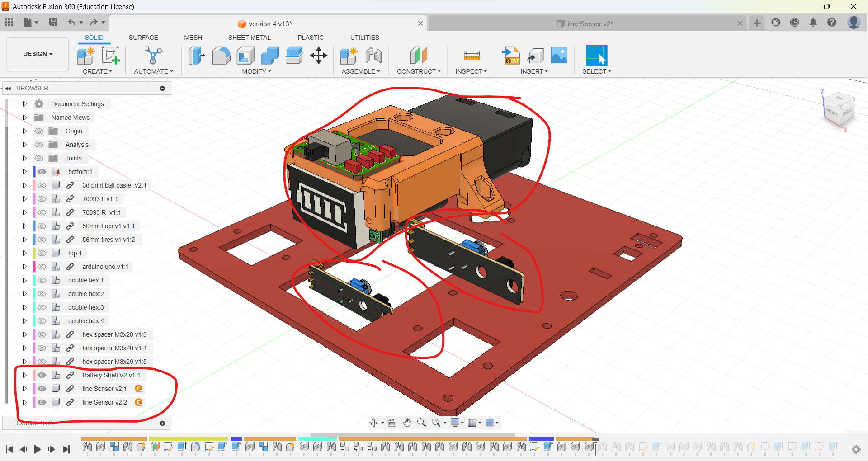Select the Move/Copy tool icon
The height and width of the screenshot is (461, 868).
tap(319, 56)
